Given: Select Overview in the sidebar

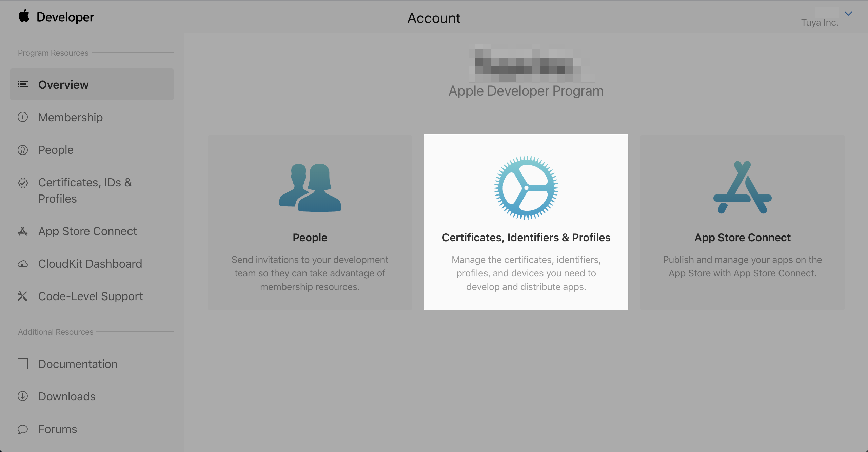Looking at the screenshot, I should [x=92, y=84].
